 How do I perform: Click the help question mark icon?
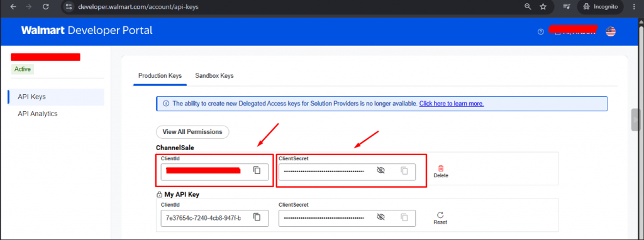(540, 32)
